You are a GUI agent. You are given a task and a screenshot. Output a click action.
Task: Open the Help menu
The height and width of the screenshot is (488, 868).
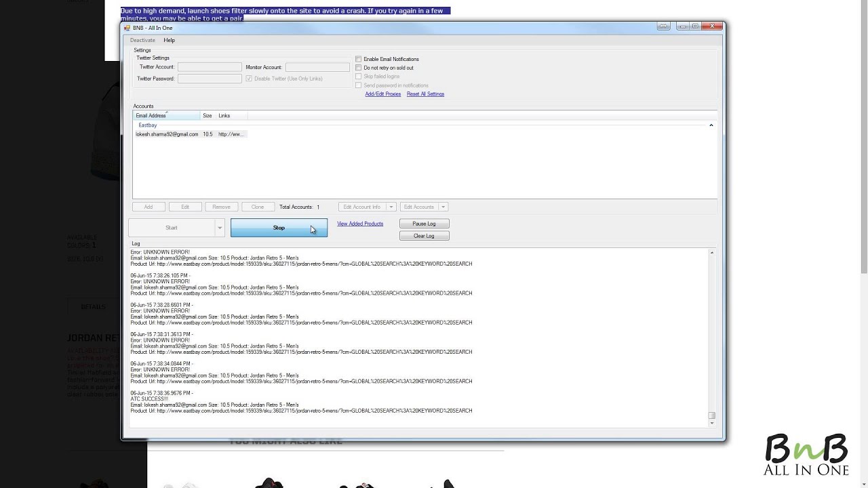coord(169,41)
